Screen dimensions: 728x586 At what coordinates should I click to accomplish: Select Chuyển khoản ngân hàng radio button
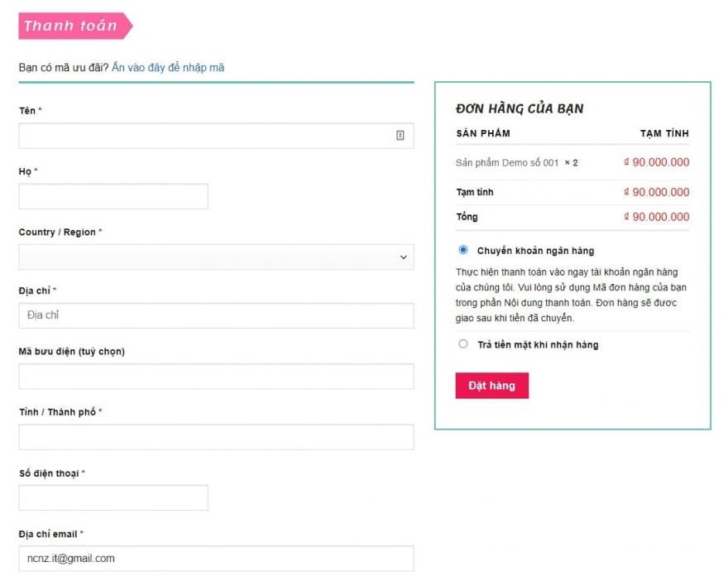click(x=463, y=250)
